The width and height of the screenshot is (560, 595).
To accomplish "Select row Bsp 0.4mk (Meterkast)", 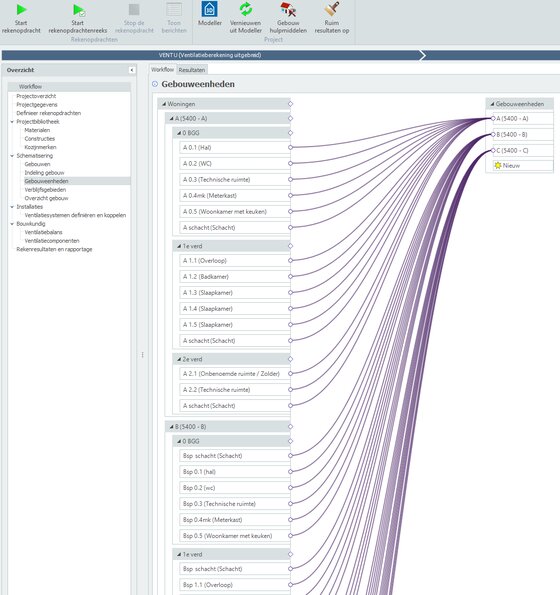I will (x=234, y=519).
